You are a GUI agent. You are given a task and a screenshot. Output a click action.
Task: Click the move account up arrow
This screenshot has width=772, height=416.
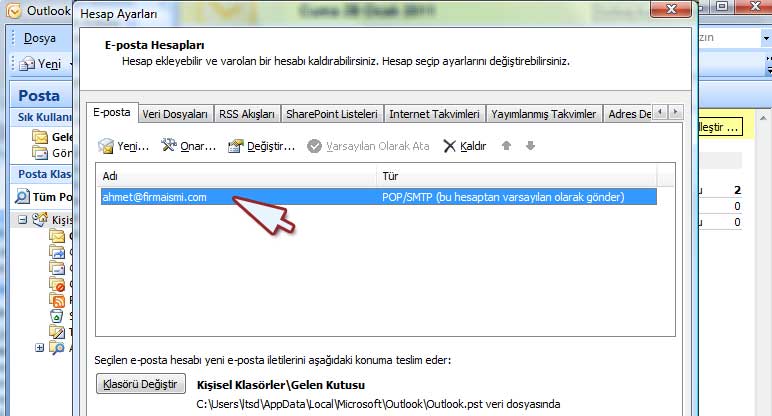506,146
